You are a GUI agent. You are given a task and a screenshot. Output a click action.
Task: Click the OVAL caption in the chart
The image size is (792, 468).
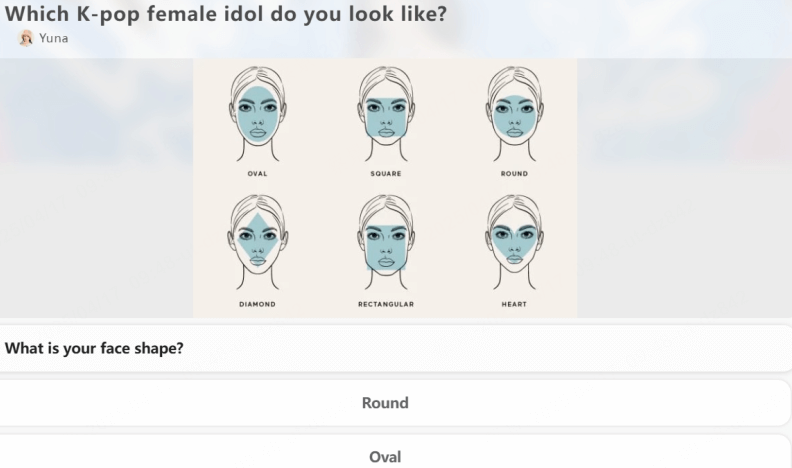click(x=257, y=174)
